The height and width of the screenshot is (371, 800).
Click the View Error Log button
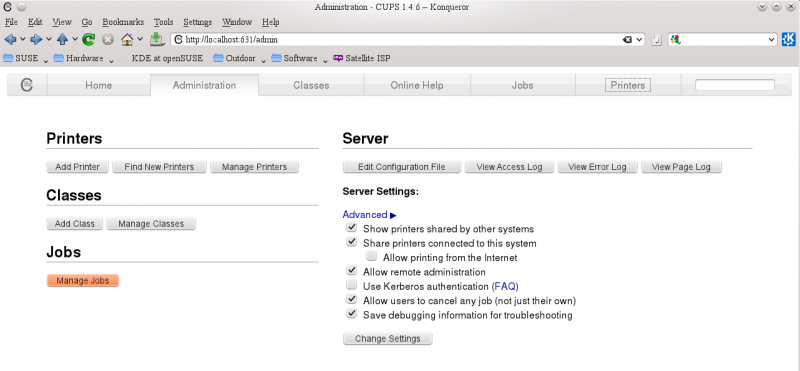pos(597,167)
